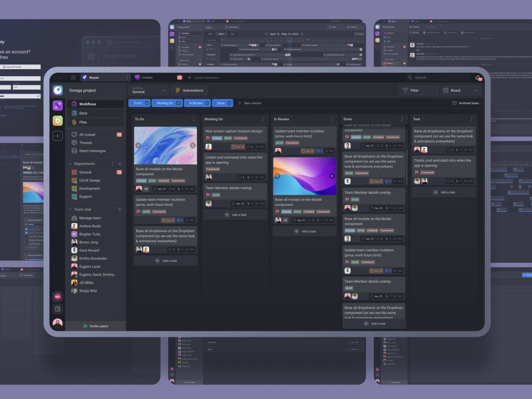
Task: Switch to the Brysen workspace tab
Action: coord(105,77)
